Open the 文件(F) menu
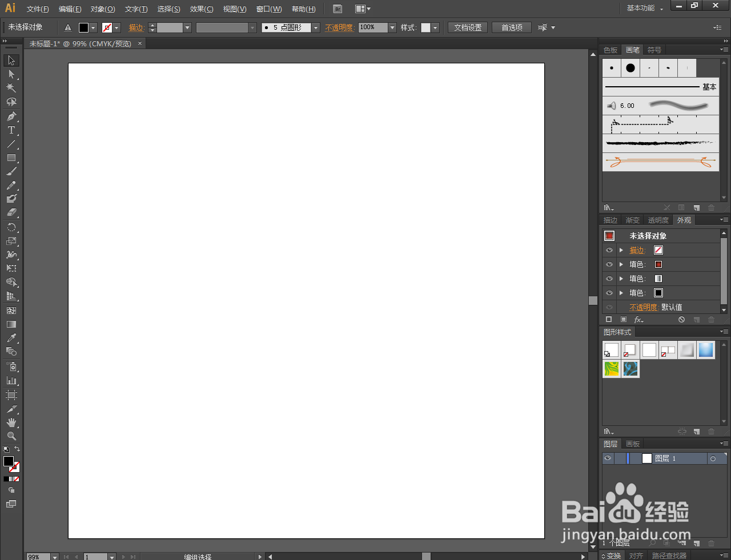731x560 pixels. coord(38,9)
